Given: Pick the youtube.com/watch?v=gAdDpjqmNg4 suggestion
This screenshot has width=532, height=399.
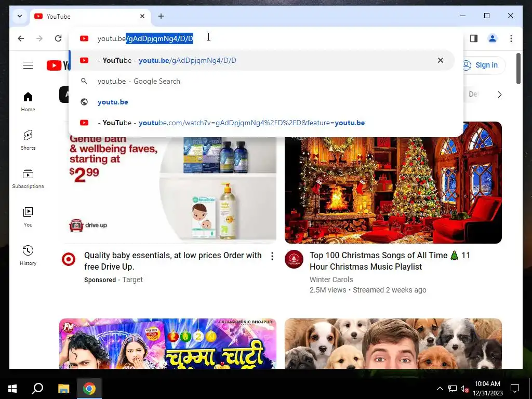Looking at the screenshot, I should (262, 123).
